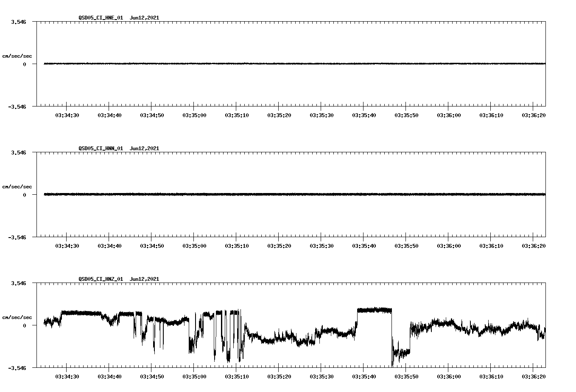Select 03:35:20 tick label below the HNN plot

pos(279,246)
